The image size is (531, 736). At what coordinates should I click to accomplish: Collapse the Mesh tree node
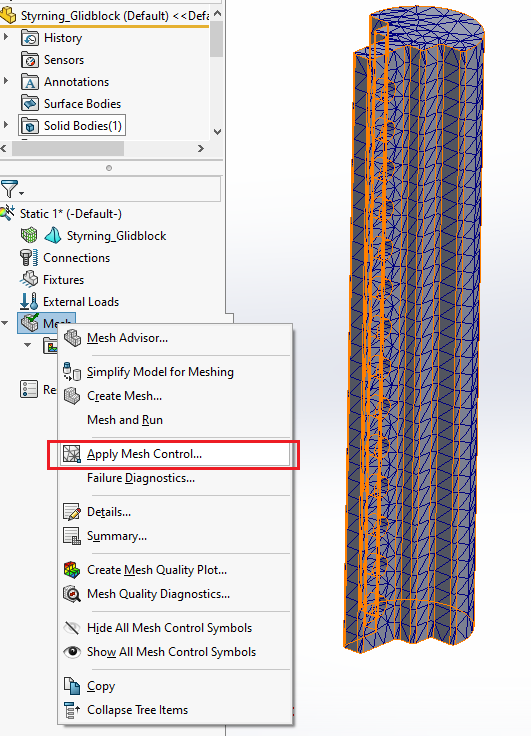(5, 323)
